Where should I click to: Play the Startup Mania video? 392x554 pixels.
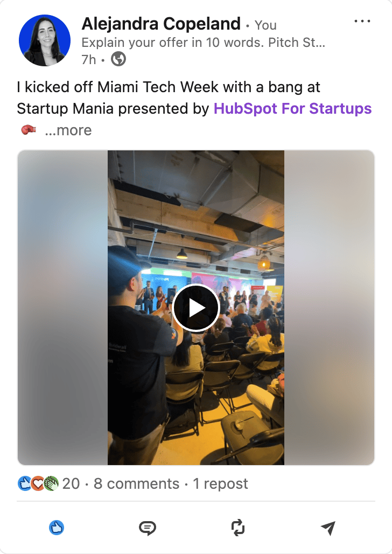(x=196, y=308)
